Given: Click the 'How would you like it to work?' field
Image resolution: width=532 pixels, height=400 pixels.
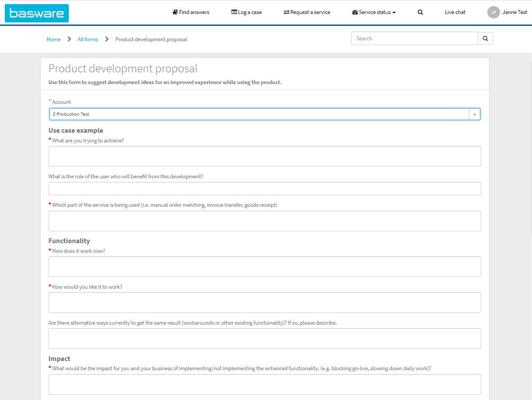Looking at the screenshot, I should [264, 302].
